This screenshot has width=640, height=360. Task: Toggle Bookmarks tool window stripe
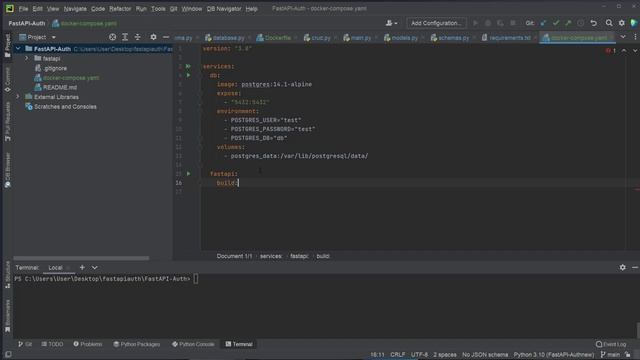pyautogui.click(x=7, y=316)
